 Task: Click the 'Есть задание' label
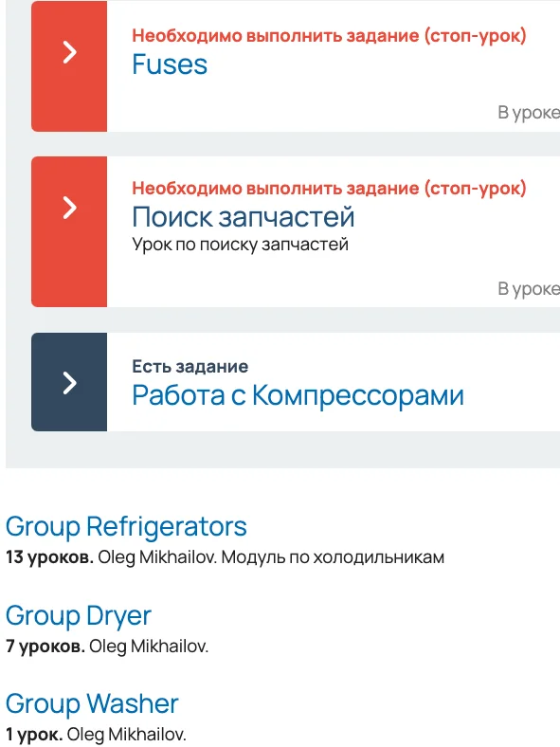coord(190,366)
